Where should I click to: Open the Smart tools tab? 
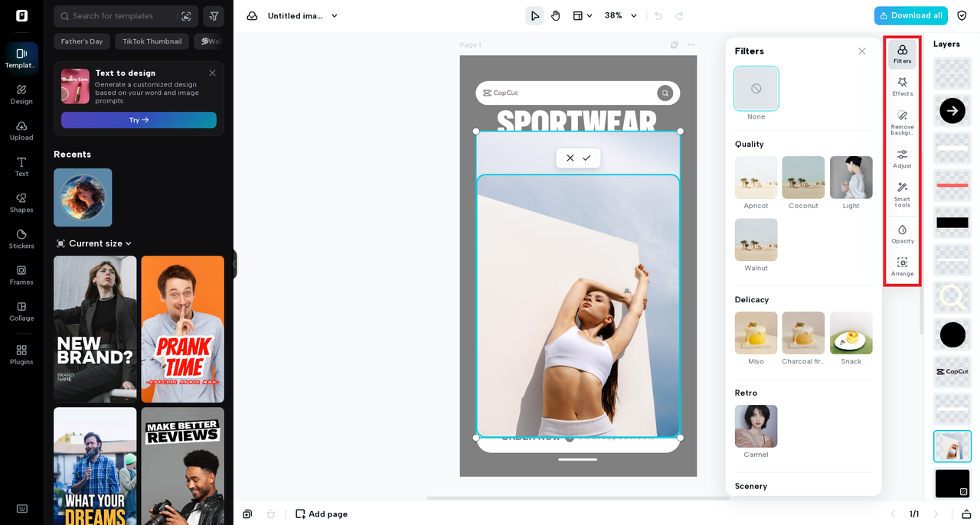903,194
